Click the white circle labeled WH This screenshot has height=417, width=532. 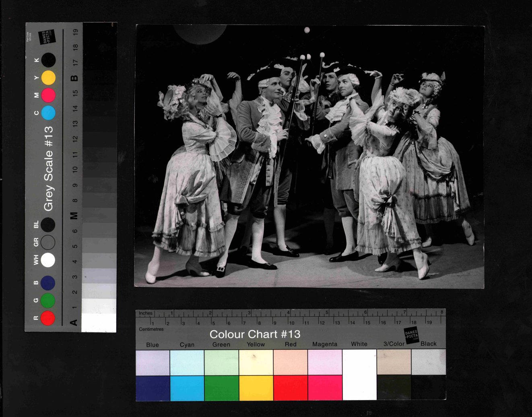48,260
